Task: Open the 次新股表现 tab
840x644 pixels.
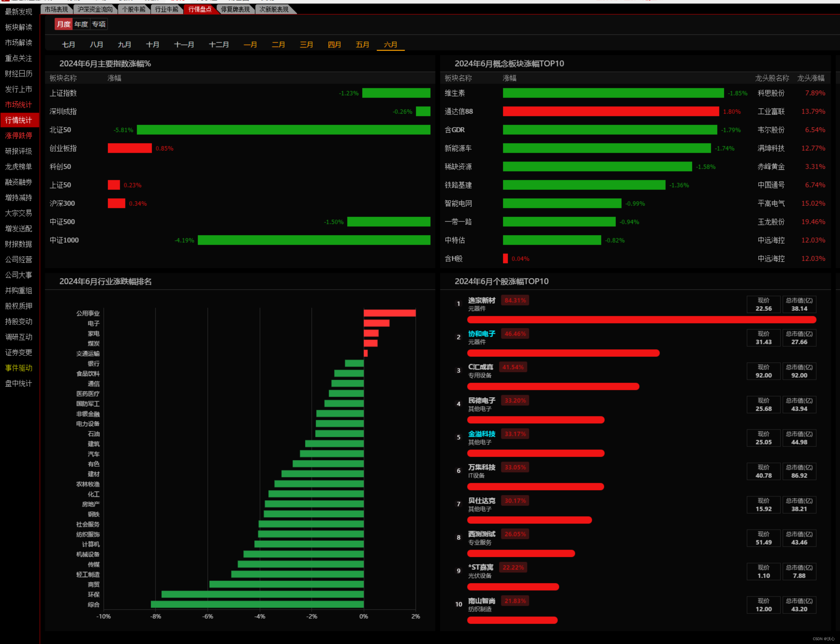Action: (274, 9)
